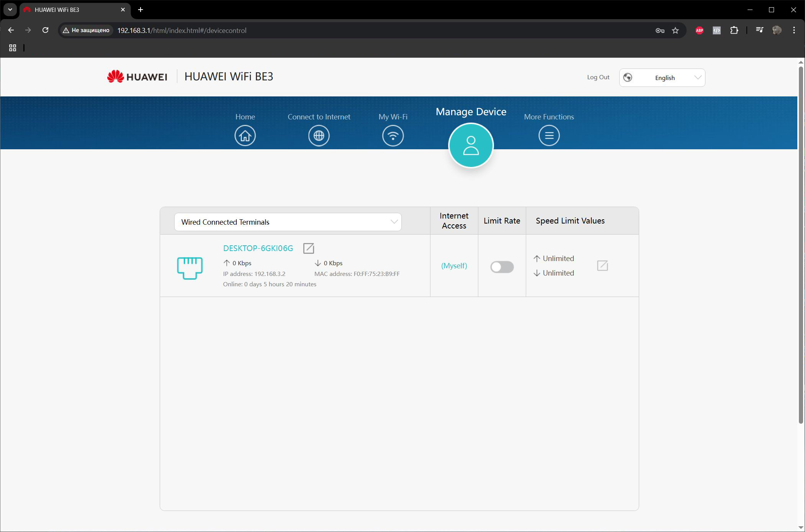Bookmark this page with the star icon

point(675,30)
